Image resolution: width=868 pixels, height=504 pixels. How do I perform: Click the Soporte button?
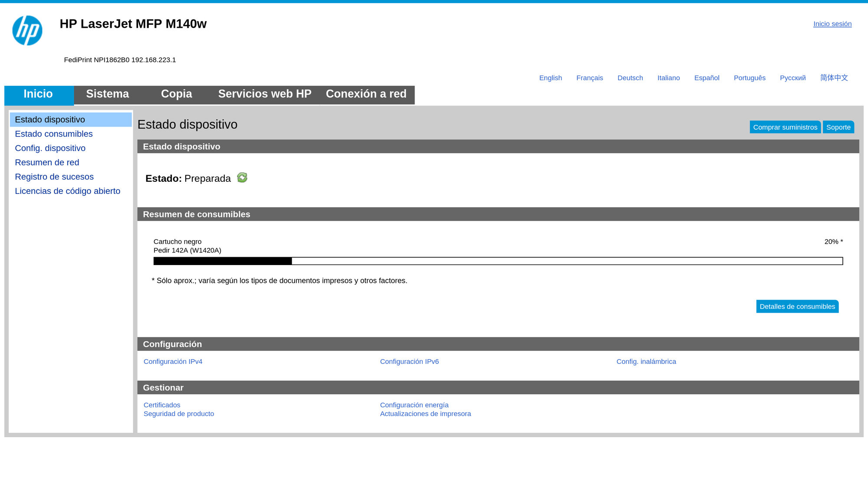point(838,127)
